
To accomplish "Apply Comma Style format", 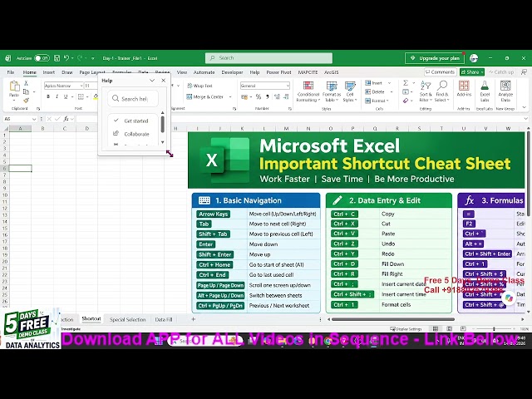I will tap(268, 97).
